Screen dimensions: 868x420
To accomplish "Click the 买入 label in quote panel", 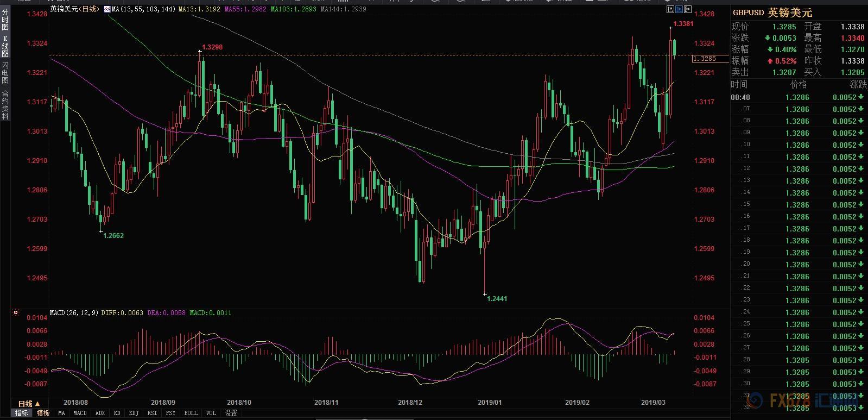I will point(813,72).
